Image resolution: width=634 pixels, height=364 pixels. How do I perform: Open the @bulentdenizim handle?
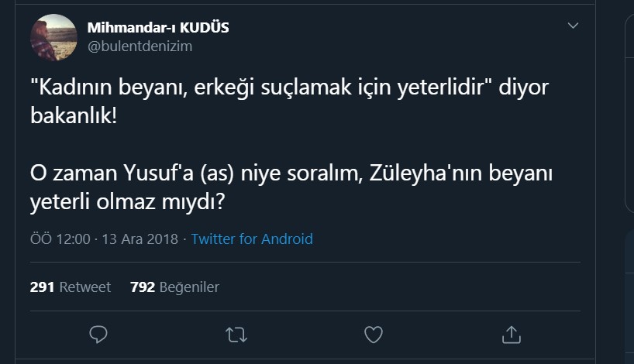pyautogui.click(x=140, y=46)
